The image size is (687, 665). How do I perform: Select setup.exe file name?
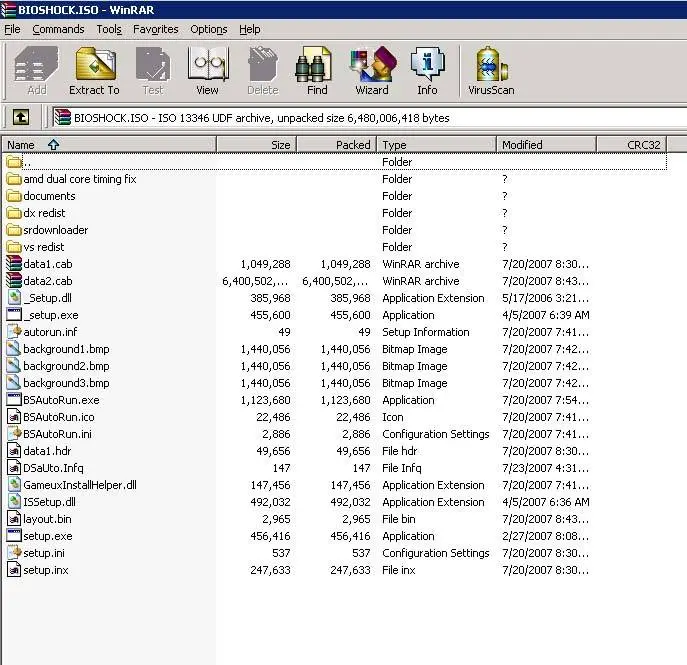click(48, 536)
